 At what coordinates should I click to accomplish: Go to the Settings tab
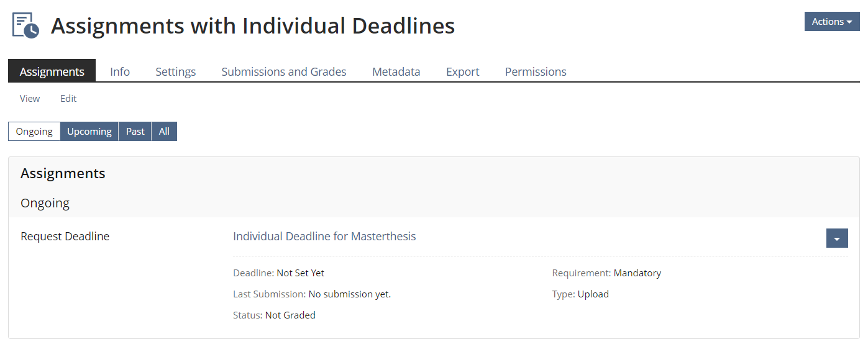click(175, 71)
